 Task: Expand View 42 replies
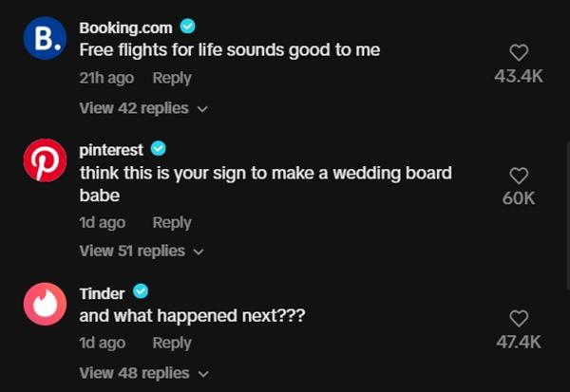(x=142, y=108)
